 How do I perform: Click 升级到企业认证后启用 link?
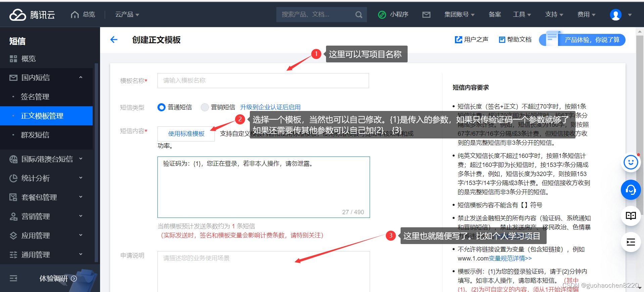[270, 107]
